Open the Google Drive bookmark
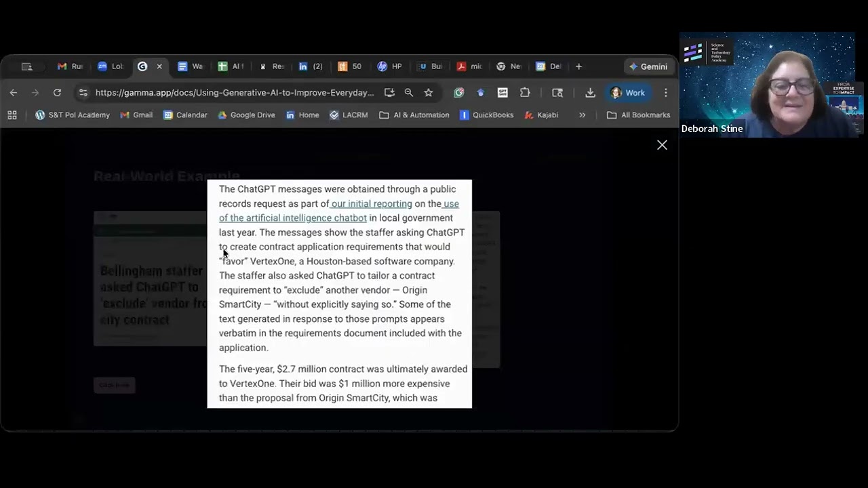This screenshot has height=488, width=868. click(x=246, y=115)
